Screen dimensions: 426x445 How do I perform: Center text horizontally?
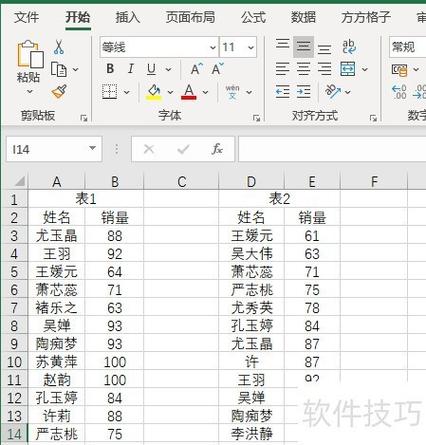(x=303, y=69)
